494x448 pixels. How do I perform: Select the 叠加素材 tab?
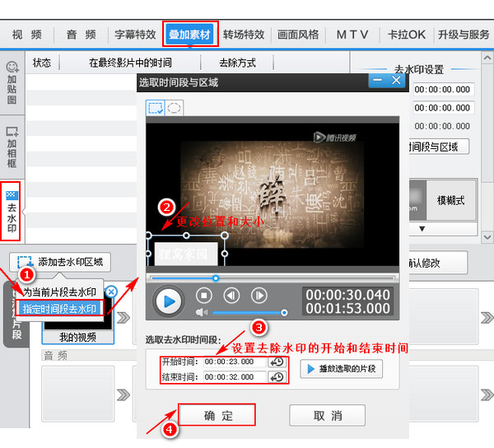tap(190, 35)
